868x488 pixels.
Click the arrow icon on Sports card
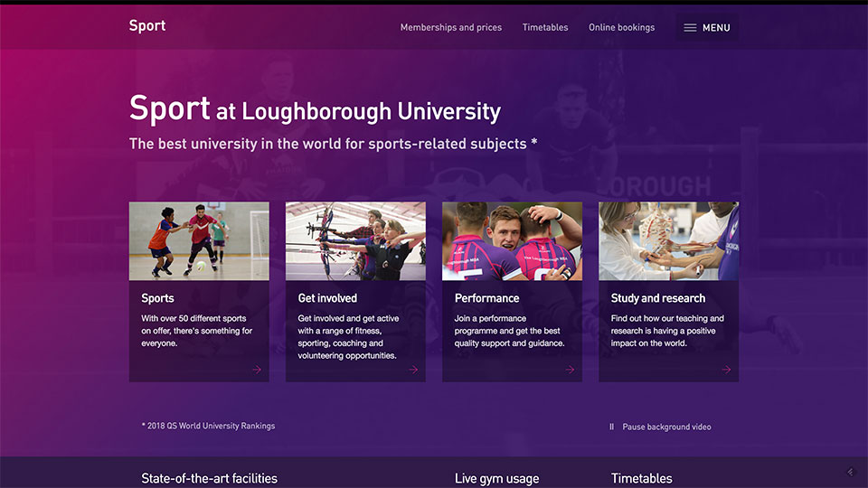click(x=257, y=369)
